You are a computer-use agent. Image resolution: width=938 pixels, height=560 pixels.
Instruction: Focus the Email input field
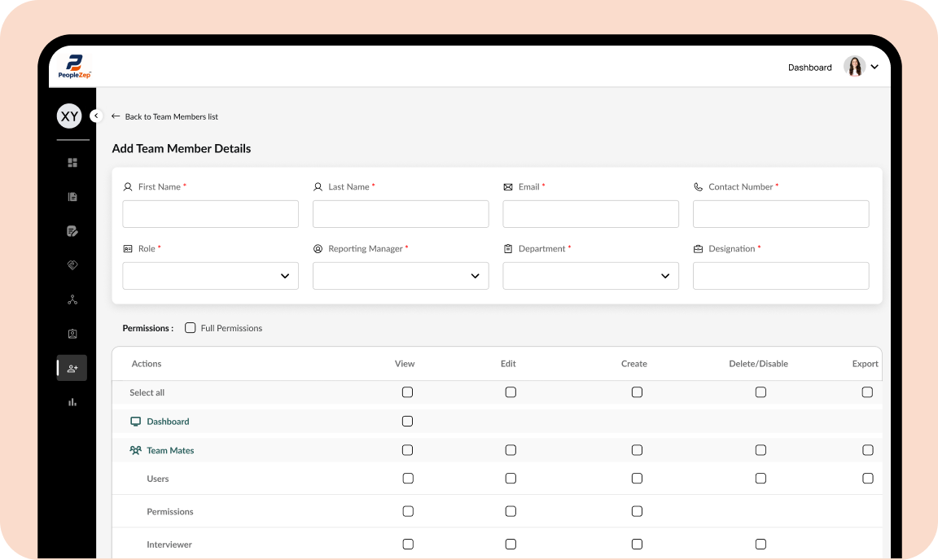[x=591, y=214]
